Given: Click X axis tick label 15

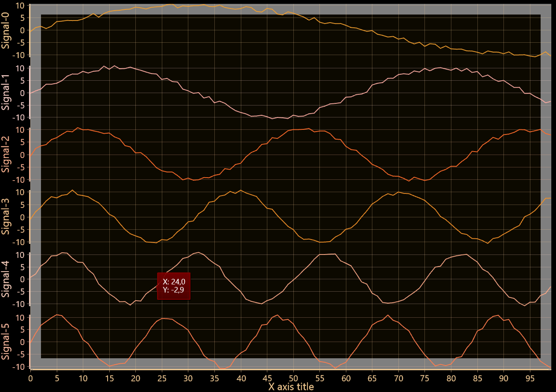Looking at the screenshot, I should (109, 378).
